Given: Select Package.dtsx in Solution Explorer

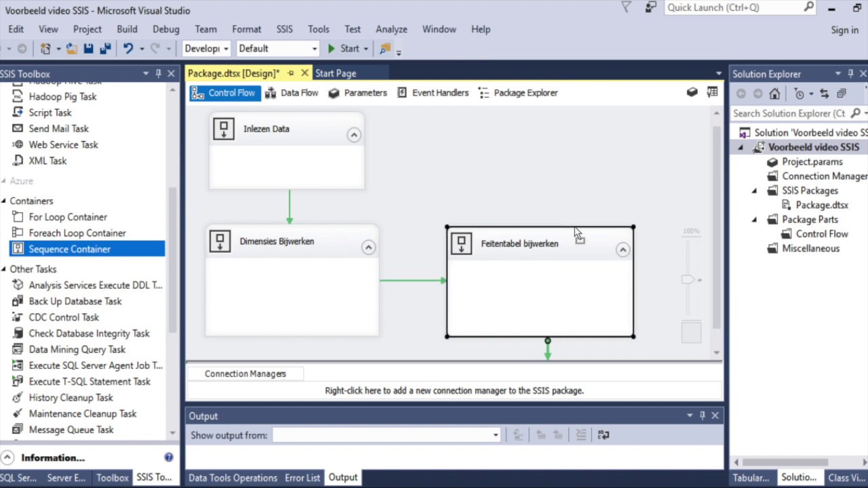Looking at the screenshot, I should point(822,205).
